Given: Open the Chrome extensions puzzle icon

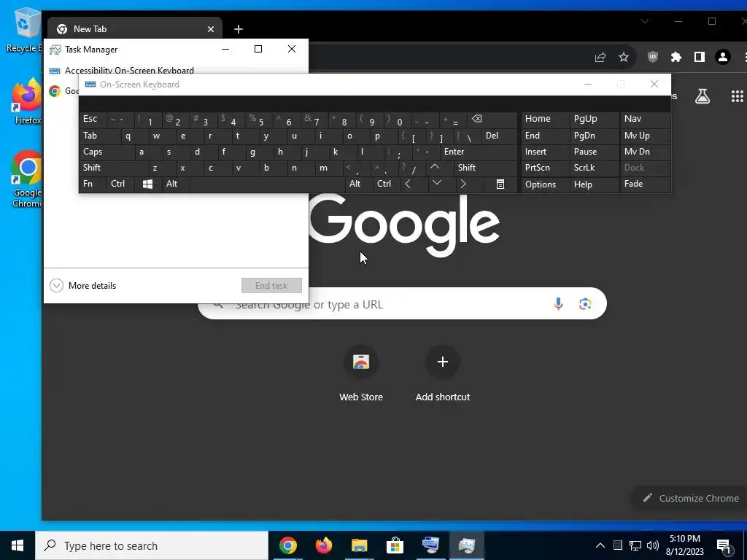Looking at the screenshot, I should pos(676,57).
